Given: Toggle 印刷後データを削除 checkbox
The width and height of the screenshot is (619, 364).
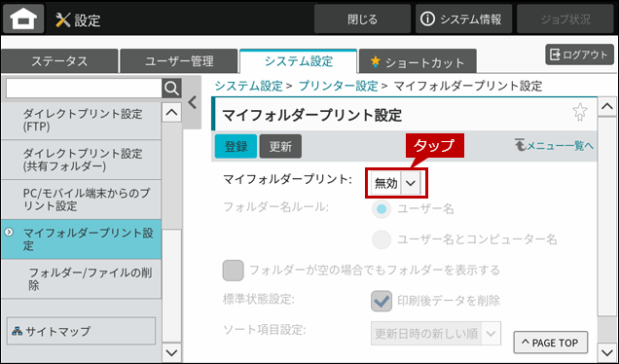Looking at the screenshot, I should 382,301.
